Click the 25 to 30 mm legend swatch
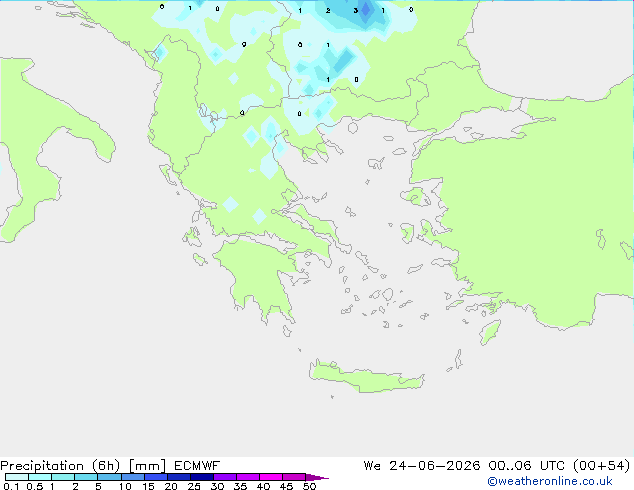The image size is (634, 490). pyautogui.click(x=201, y=477)
